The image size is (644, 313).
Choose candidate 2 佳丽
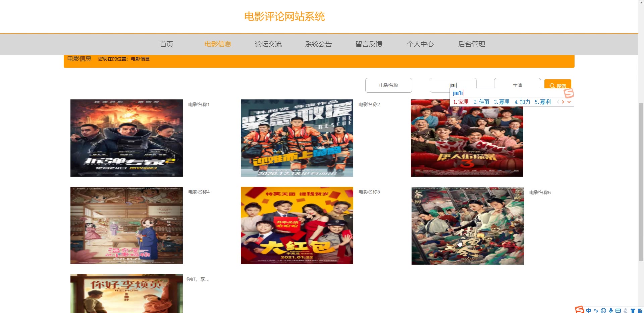click(x=481, y=102)
